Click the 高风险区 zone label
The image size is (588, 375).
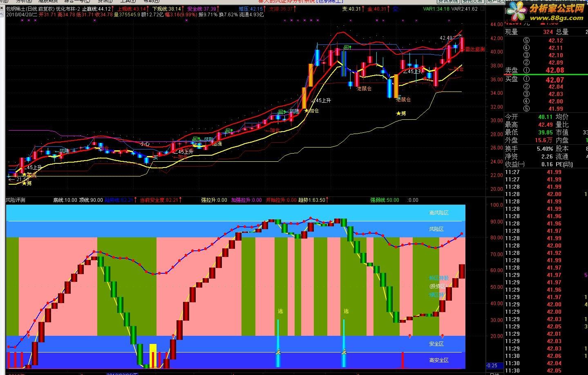(x=439, y=213)
